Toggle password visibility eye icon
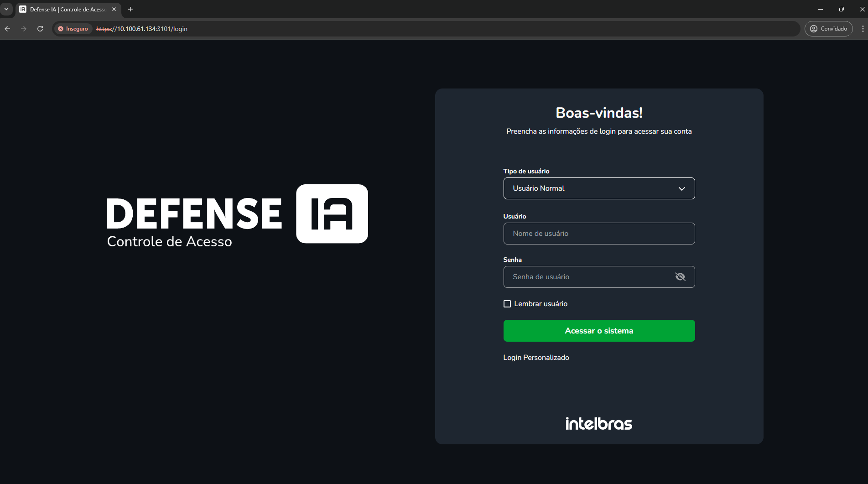868x484 pixels. pyautogui.click(x=680, y=277)
